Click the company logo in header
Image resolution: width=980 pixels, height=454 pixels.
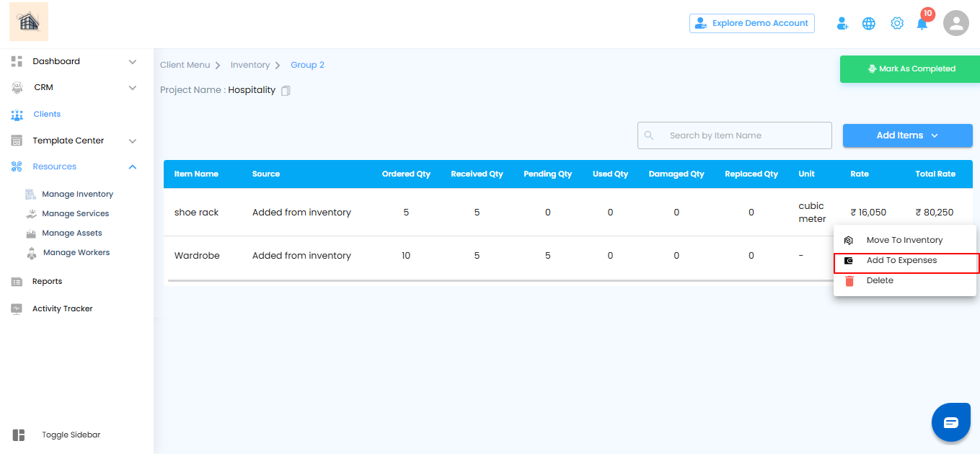click(x=29, y=22)
